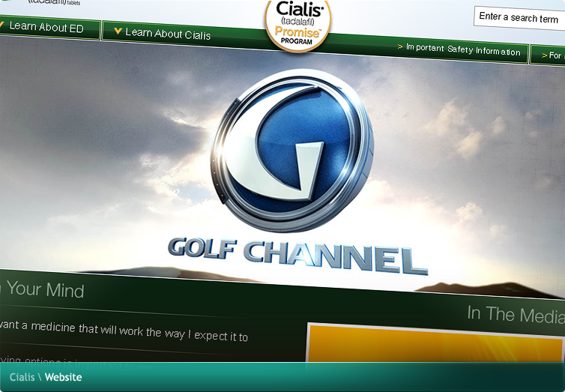Click the Website breadcrumb label
Viewport: 565px width, 392px height.
(64, 377)
